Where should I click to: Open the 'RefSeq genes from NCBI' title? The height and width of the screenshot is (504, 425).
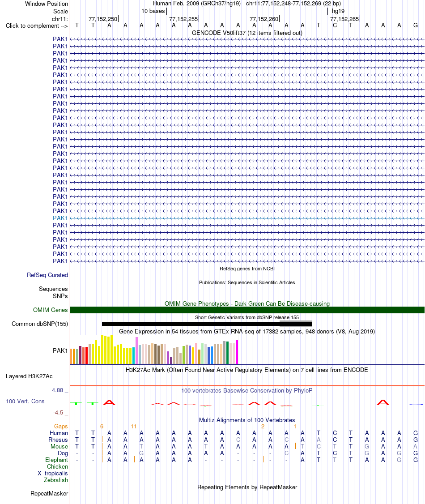[x=247, y=269]
